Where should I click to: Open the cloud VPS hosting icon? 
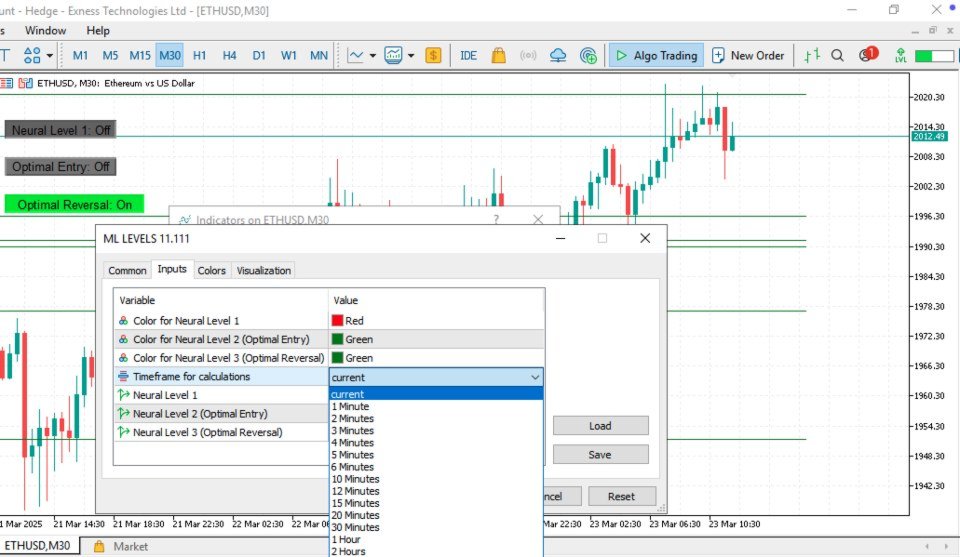[558, 56]
